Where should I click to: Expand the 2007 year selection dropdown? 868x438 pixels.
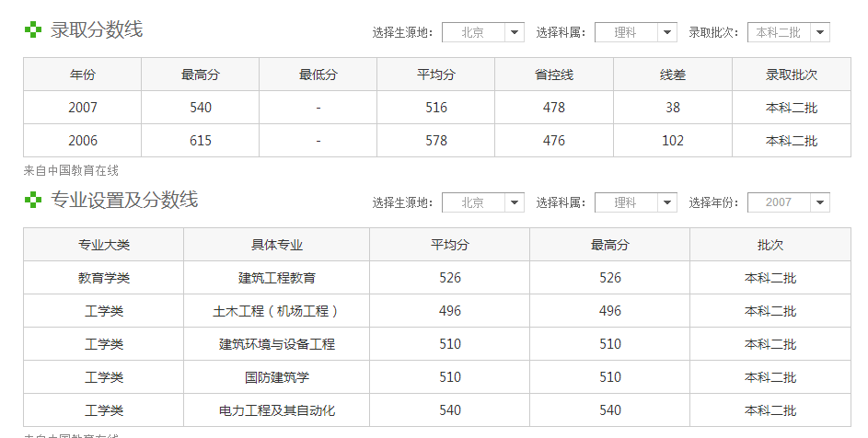coord(788,202)
